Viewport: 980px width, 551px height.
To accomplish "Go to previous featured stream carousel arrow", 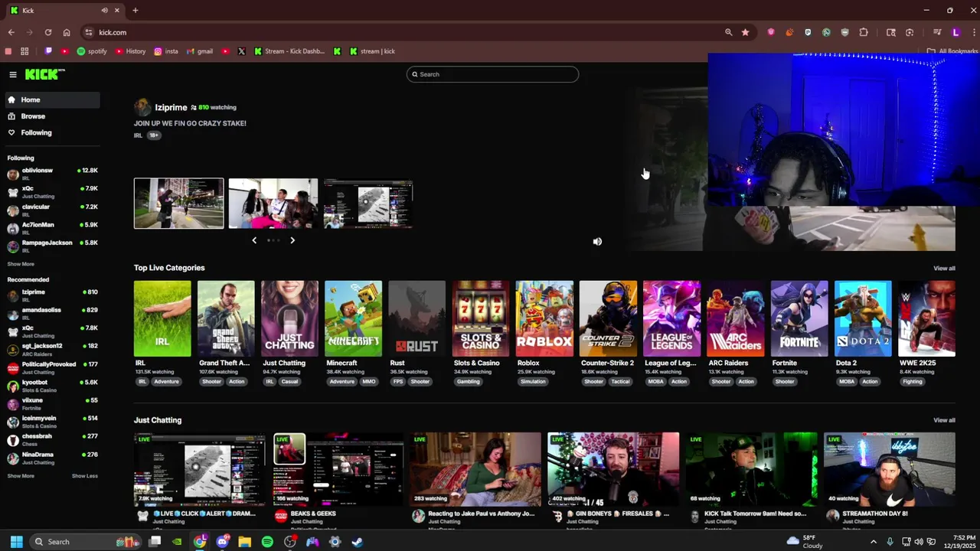I will [x=254, y=240].
